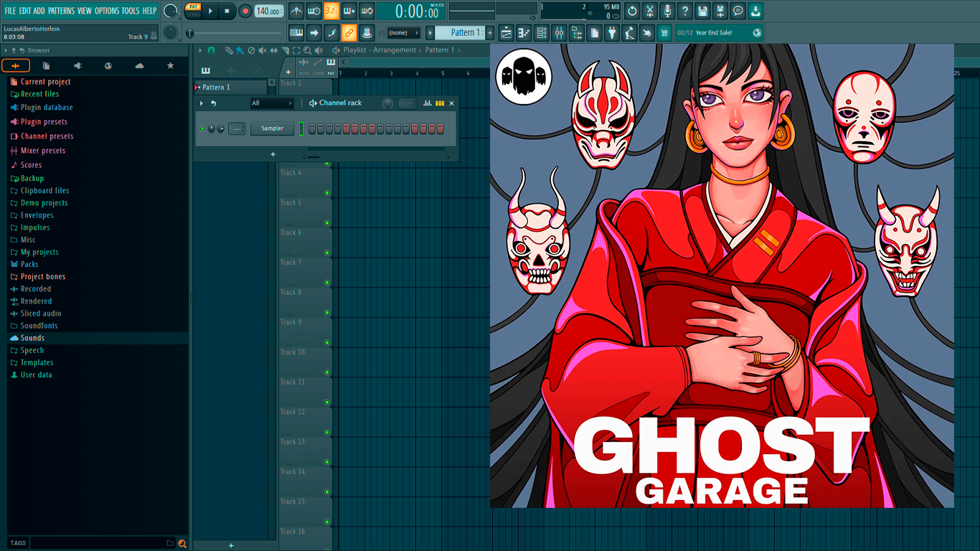This screenshot has height=551, width=980.
Task: Toggle the Sampler channel green mute light
Action: (202, 128)
